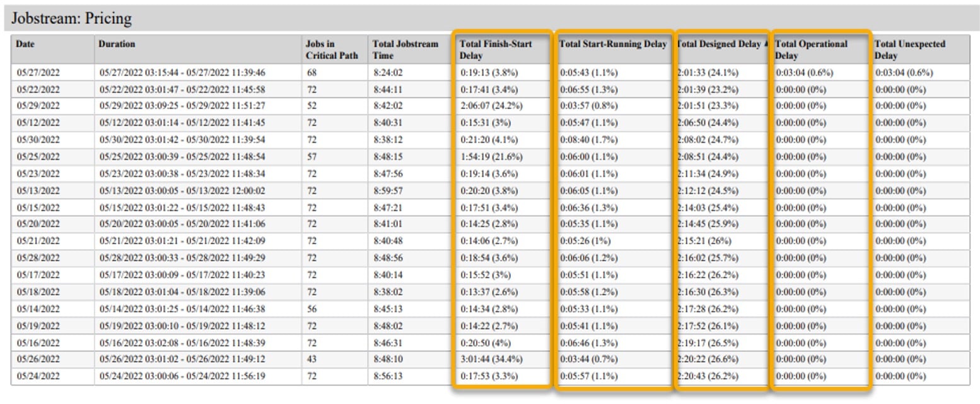Select the 1:54:19 (21.6%) delay cell
Viewport: 980px width, 404px height.
pyautogui.click(x=491, y=156)
